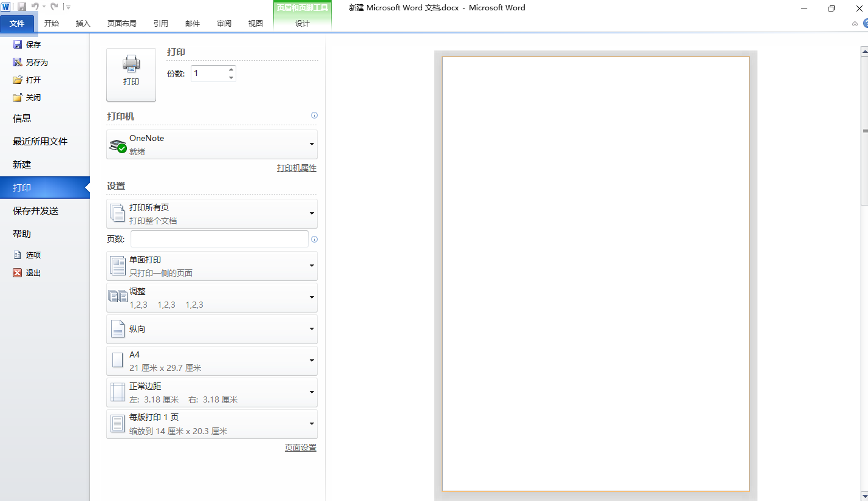Click the Header & Footer Tools (页眉和页脚工具) label

(302, 8)
